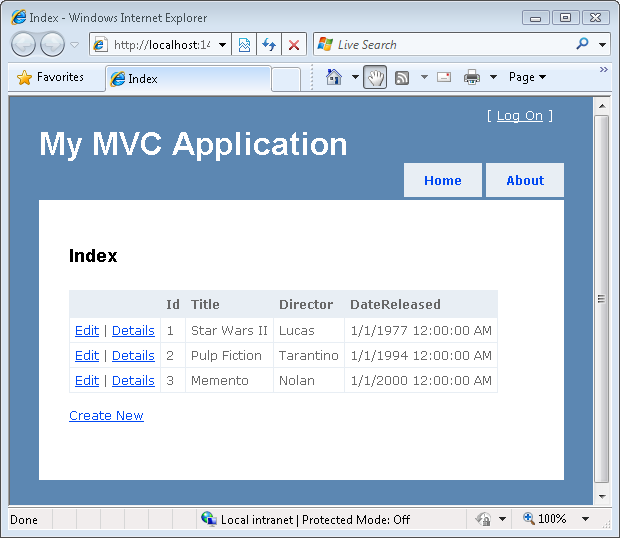Click the Read Mail envelope icon
This screenshot has width=620, height=538.
(444, 77)
